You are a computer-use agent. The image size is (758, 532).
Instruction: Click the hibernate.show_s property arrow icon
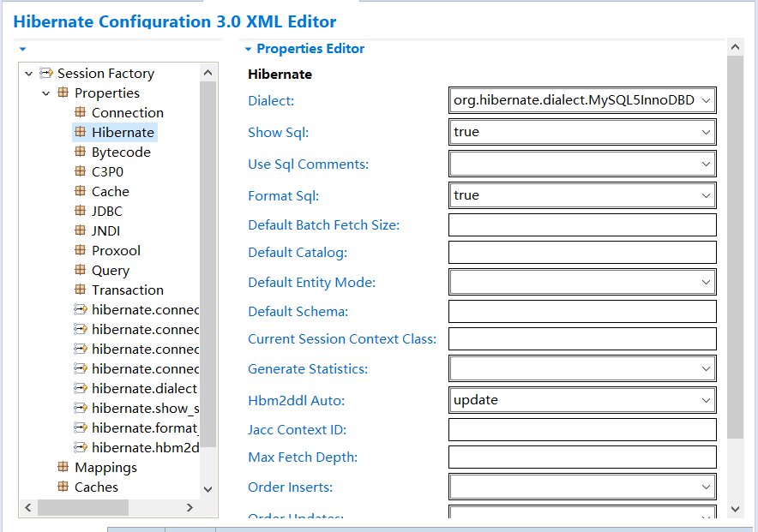point(81,408)
